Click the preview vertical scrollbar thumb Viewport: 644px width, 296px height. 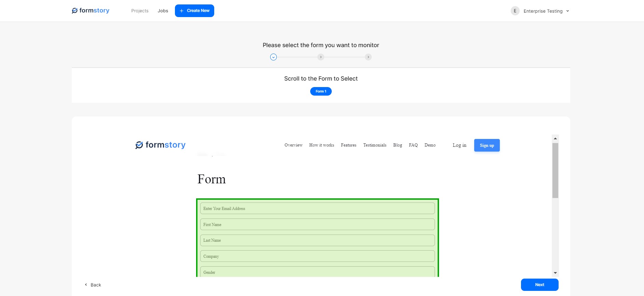[x=555, y=170]
